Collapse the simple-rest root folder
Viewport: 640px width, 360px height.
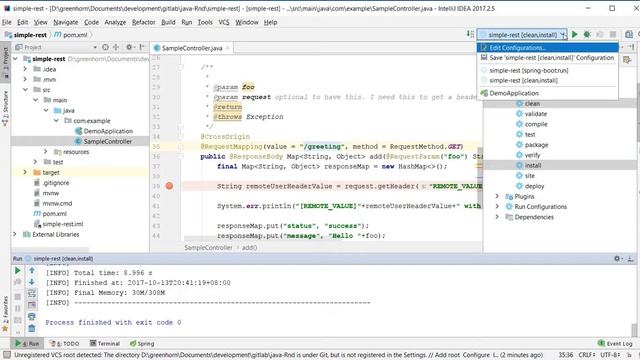pos(16,59)
